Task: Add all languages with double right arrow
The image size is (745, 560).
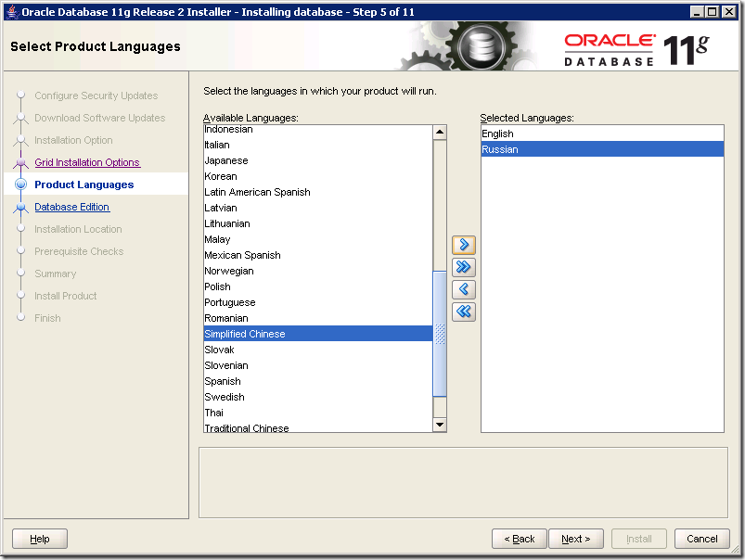Action: 463,267
